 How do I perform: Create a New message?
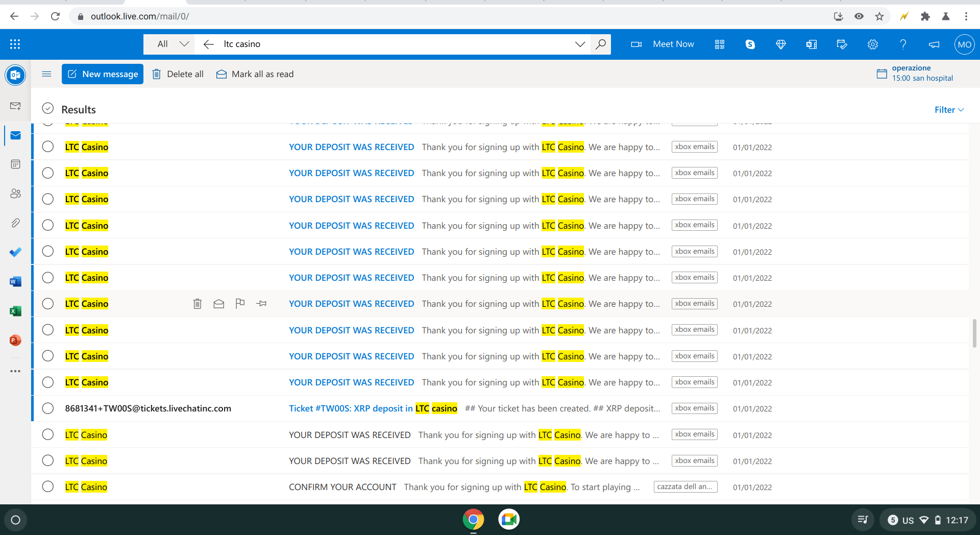pyautogui.click(x=103, y=74)
